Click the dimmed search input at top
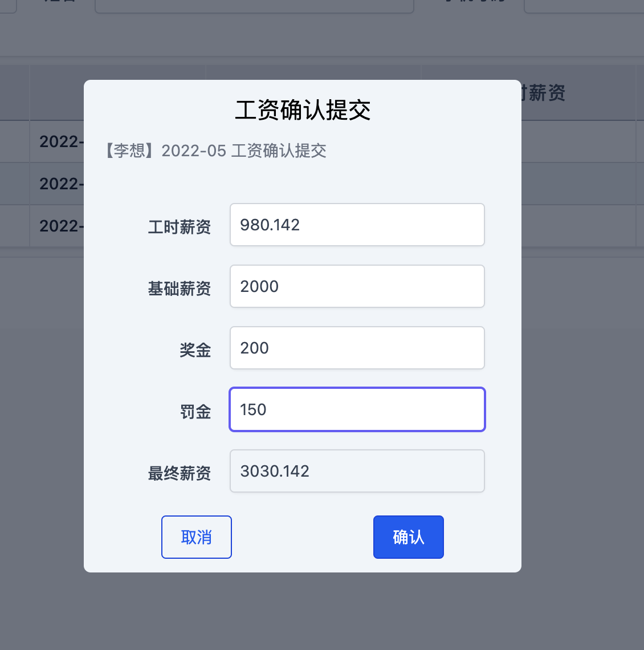Viewport: 644px width, 650px height. tap(254, 6)
